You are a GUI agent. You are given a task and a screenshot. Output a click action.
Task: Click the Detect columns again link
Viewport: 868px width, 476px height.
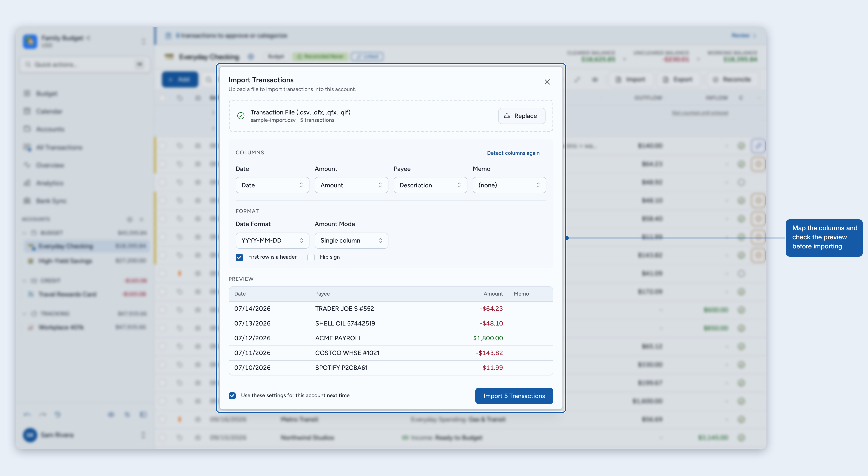point(513,153)
